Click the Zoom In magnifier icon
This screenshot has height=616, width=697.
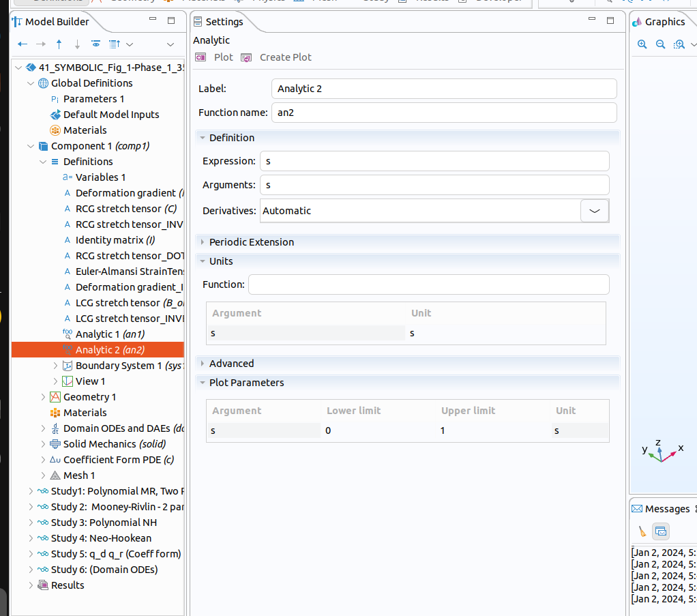coord(642,44)
